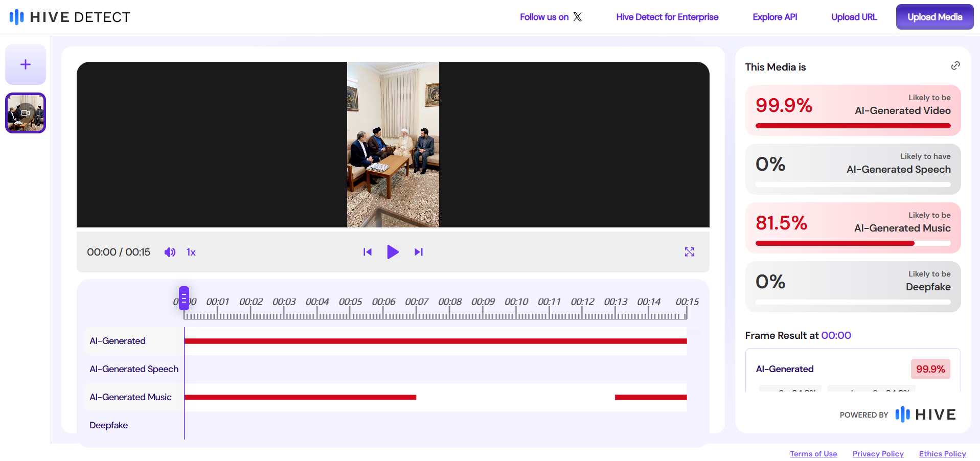The image size is (980, 461).
Task: Open Hive Detect for Enterprise
Action: point(667,17)
